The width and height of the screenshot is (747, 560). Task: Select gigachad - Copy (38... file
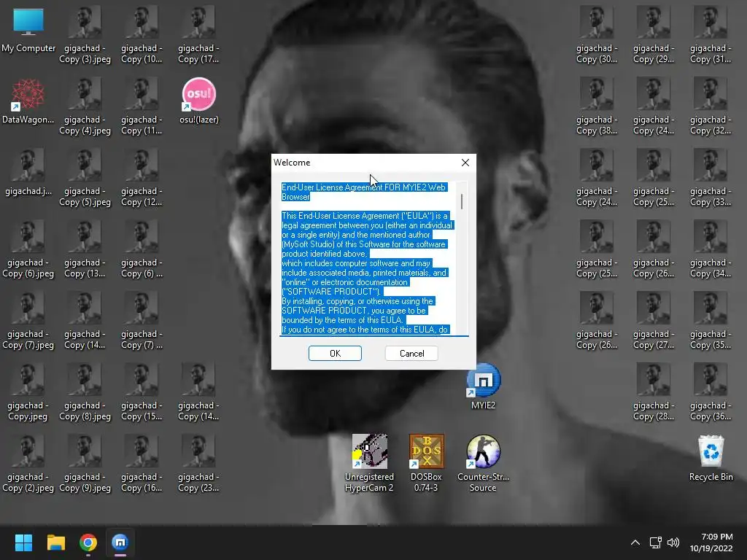coord(597,106)
